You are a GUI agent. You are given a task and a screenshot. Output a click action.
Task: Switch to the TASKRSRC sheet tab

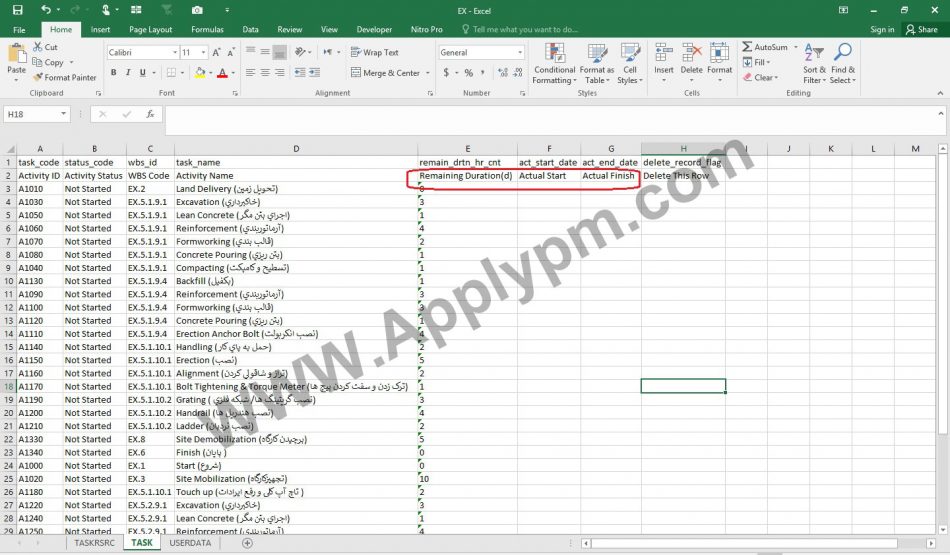[94, 543]
